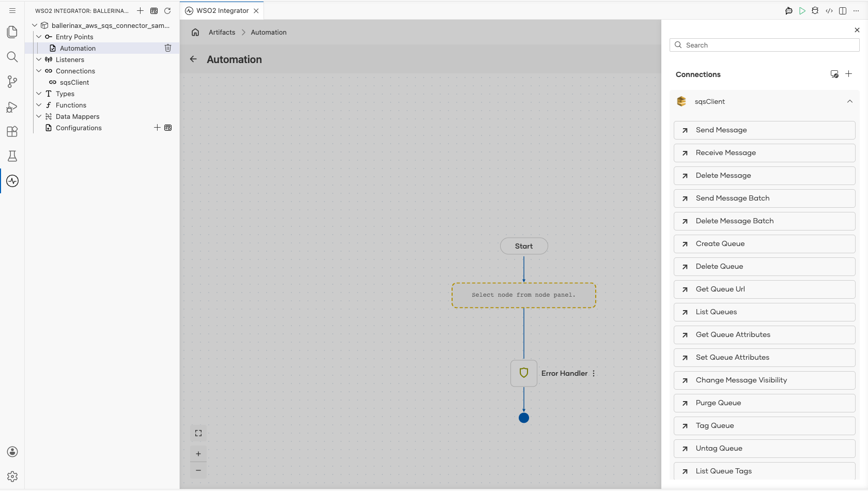Open the Search view in activity bar
This screenshot has width=868, height=491.
click(12, 57)
